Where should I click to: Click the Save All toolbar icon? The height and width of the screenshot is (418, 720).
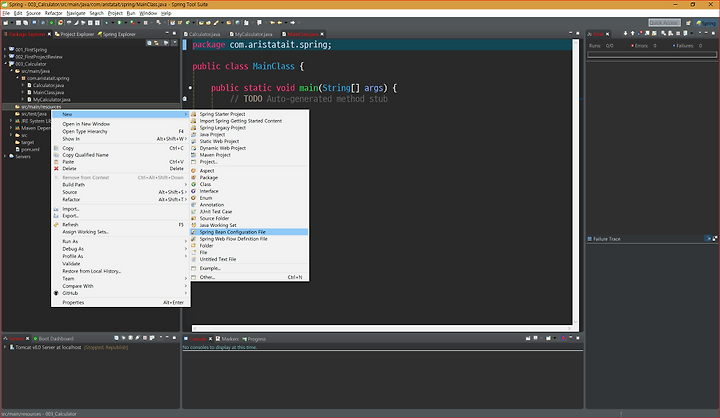tap(25, 23)
